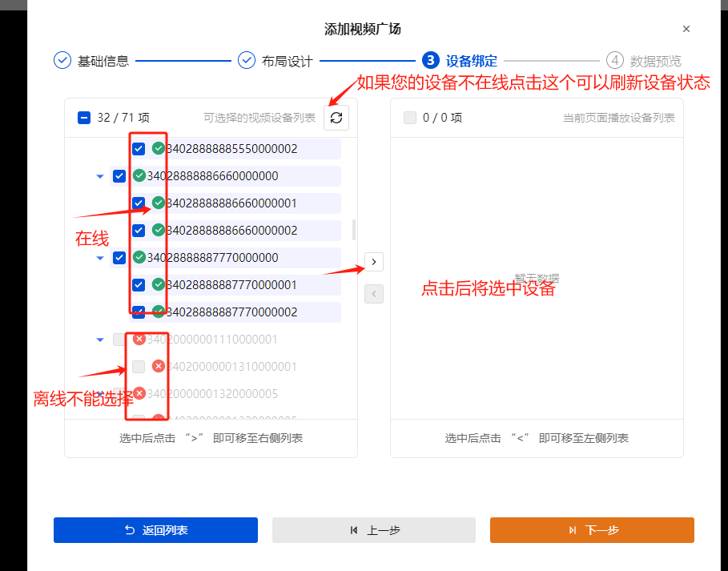Toggle the right panel 0/0 项 checkbox
The image size is (728, 571).
coord(411,117)
